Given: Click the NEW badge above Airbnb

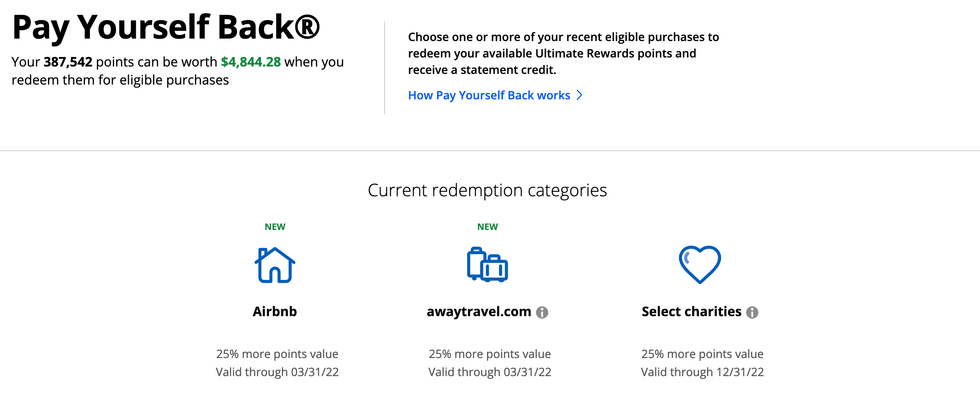Looking at the screenshot, I should coord(275,227).
